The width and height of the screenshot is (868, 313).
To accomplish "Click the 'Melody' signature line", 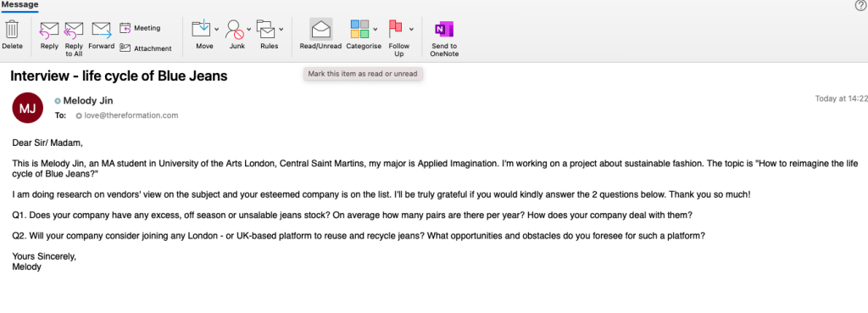I will (26, 266).
